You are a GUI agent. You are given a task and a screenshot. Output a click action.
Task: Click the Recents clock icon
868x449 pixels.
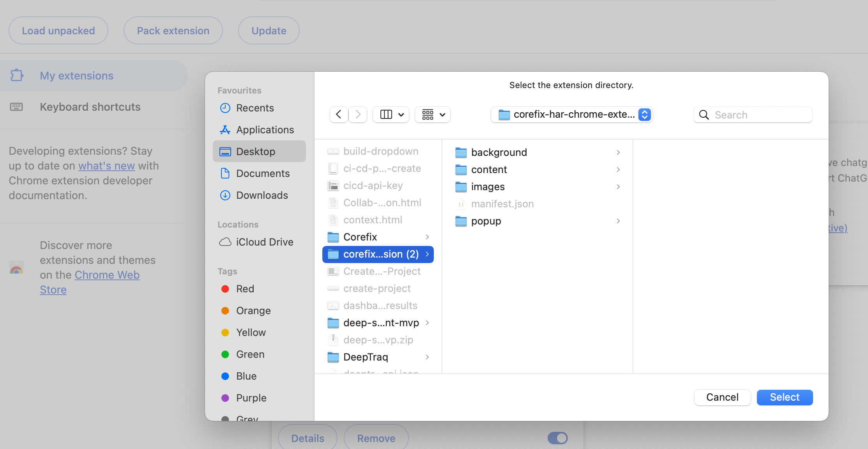coord(225,108)
